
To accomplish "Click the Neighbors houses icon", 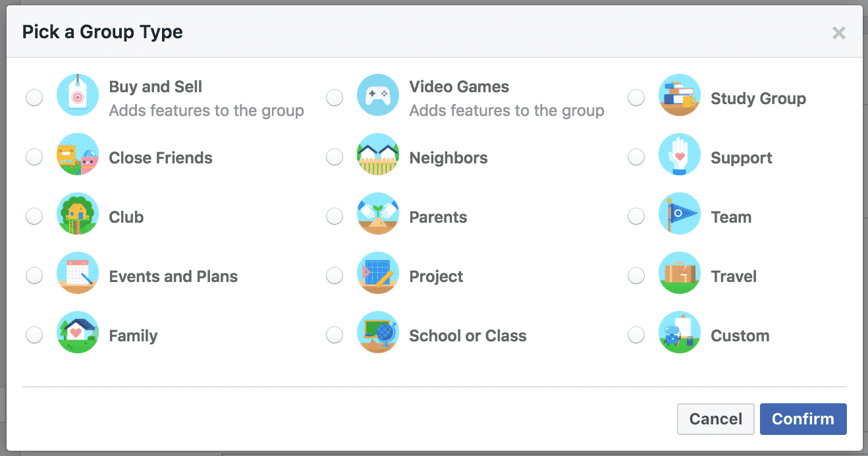I will [378, 155].
